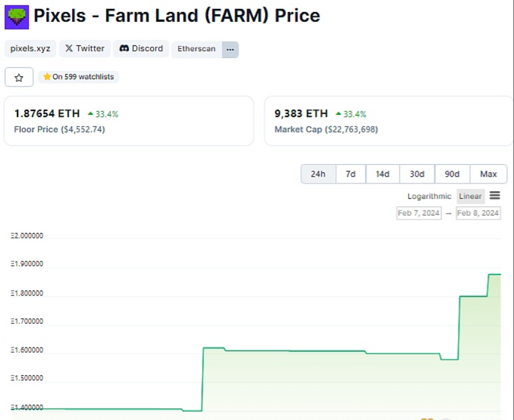Expand the chart options hamburger menu
Screen dimensions: 514x420
(x=495, y=195)
